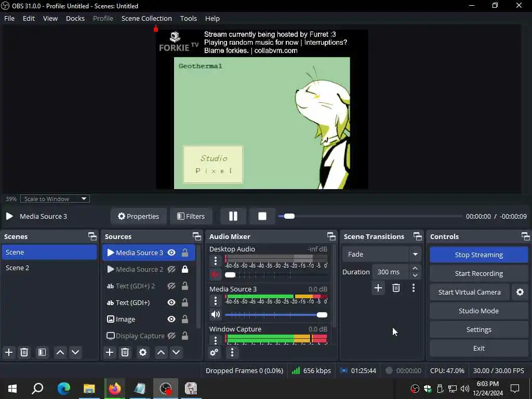Open Settings from Controls panel

point(478,329)
